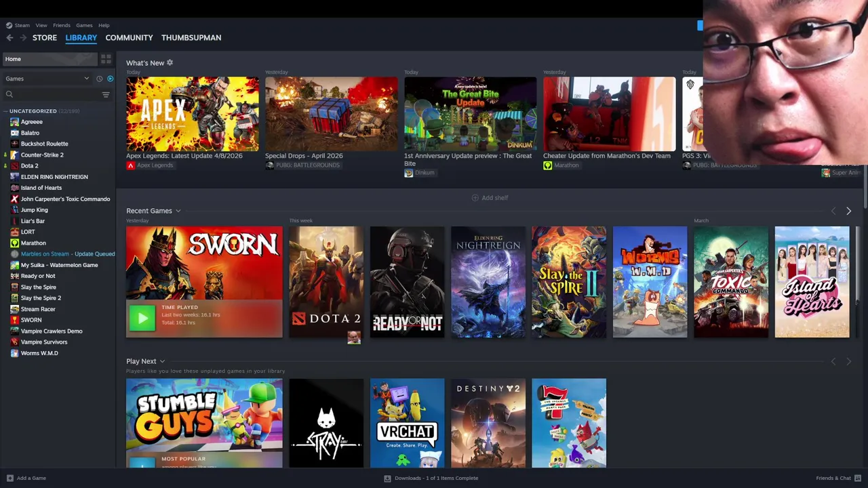This screenshot has width=868, height=488.
Task: Open the Friends menu
Action: click(62, 25)
